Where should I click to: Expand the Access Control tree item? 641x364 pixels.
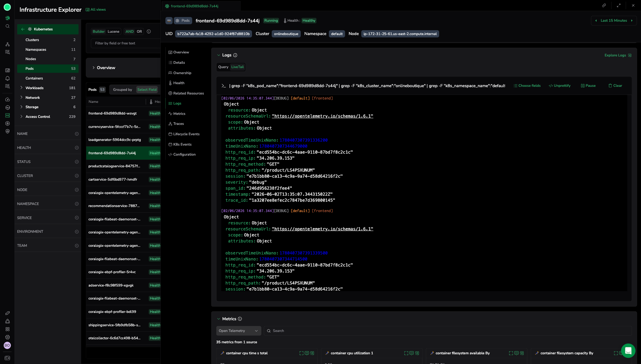coord(21,117)
